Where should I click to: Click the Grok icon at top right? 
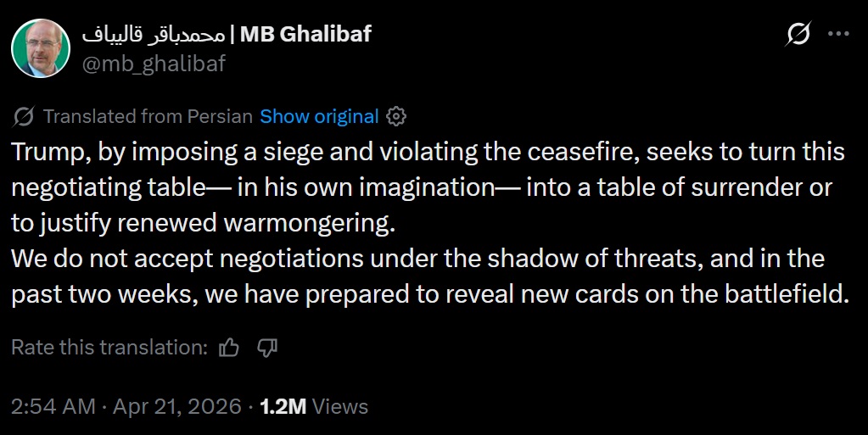pos(798,35)
